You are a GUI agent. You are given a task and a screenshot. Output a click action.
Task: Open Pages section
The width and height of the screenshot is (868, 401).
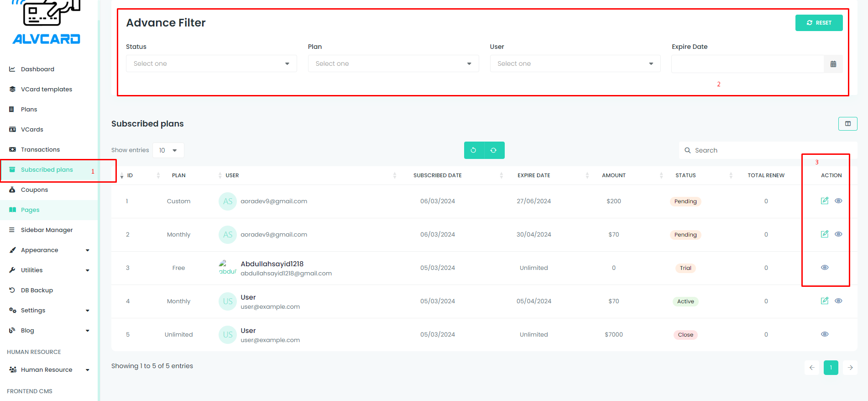(x=49, y=210)
